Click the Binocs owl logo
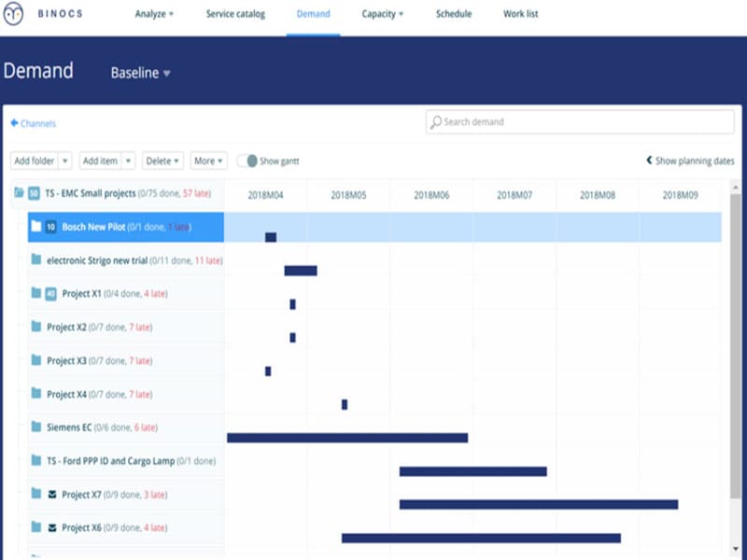 [x=13, y=14]
